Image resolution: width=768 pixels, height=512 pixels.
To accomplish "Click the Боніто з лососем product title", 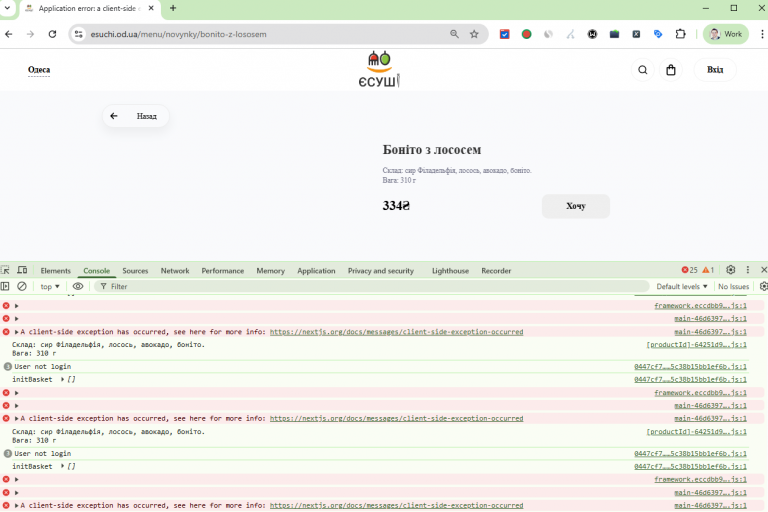I will 432,150.
